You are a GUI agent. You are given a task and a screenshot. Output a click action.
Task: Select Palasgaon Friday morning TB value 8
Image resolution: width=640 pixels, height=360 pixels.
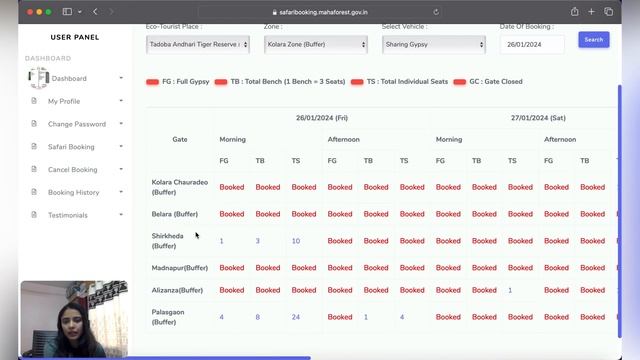coord(258,317)
